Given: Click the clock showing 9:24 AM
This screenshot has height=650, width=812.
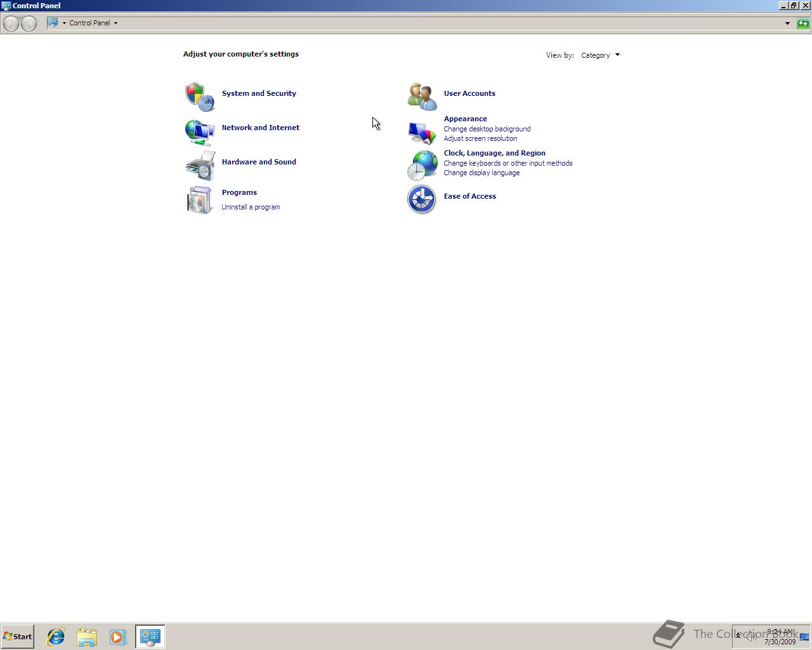Looking at the screenshot, I should (x=778, y=632).
